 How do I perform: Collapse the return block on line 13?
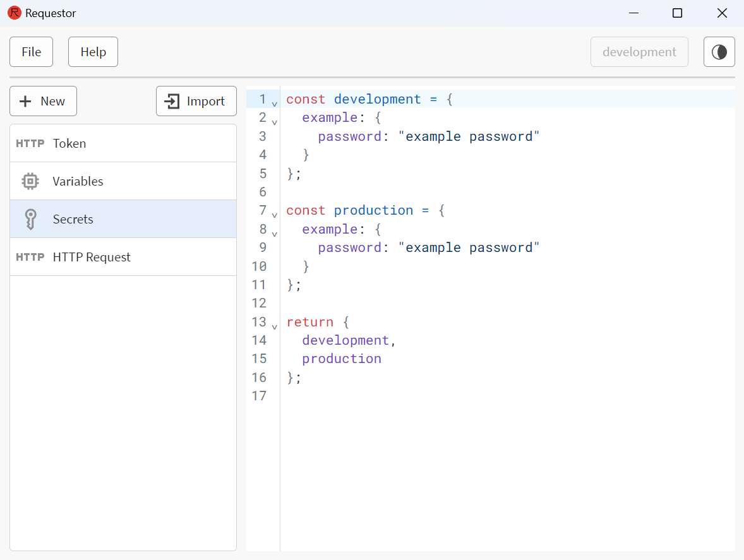[x=274, y=326]
